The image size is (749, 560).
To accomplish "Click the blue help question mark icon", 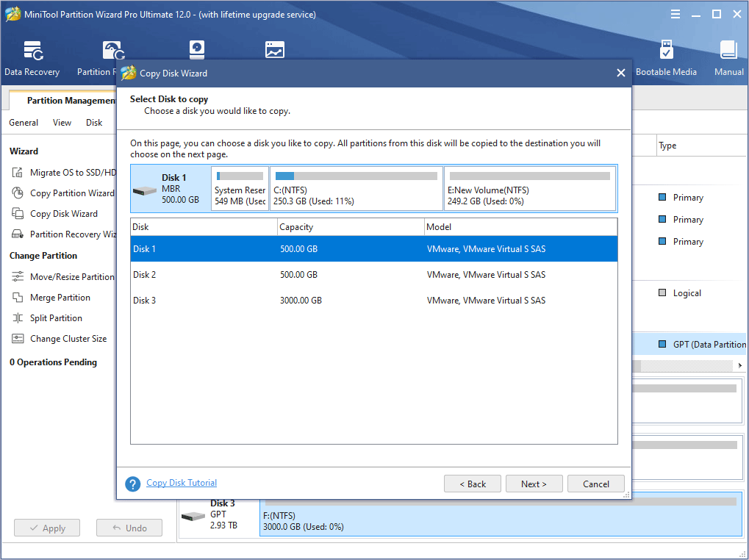I will point(133,484).
